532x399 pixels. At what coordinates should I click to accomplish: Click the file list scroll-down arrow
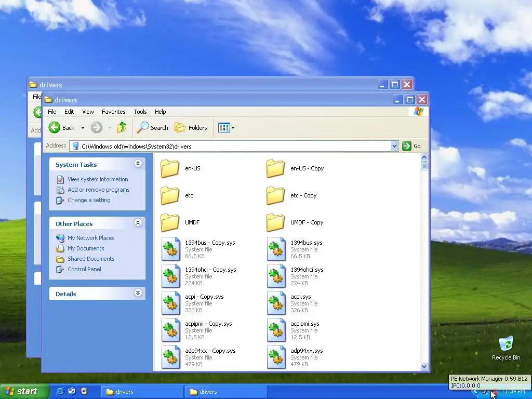pyautogui.click(x=424, y=366)
